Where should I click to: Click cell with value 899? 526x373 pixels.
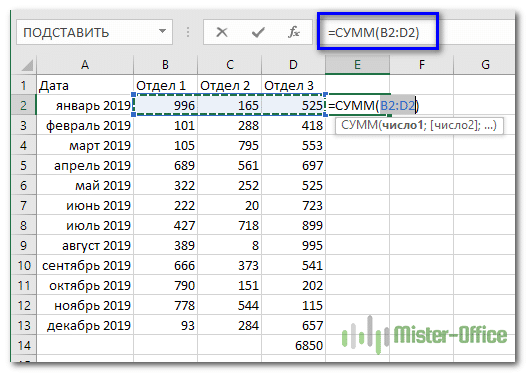(293, 225)
